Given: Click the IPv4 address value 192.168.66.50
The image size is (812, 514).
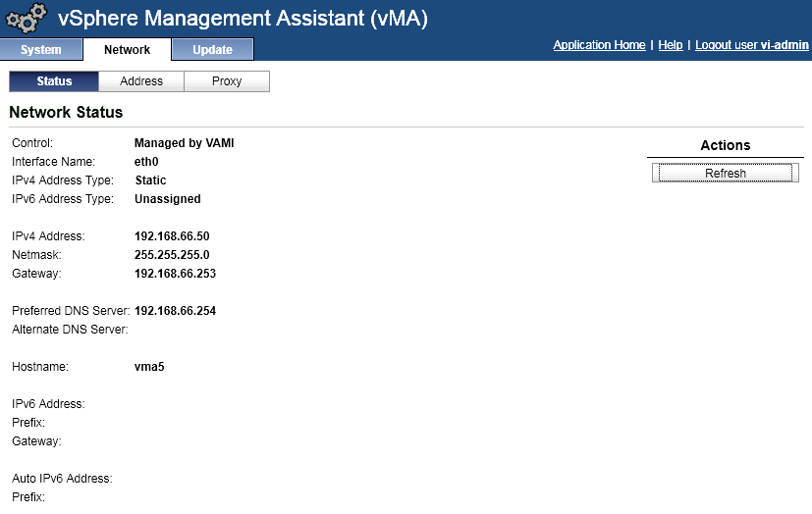Looking at the screenshot, I should tap(172, 236).
